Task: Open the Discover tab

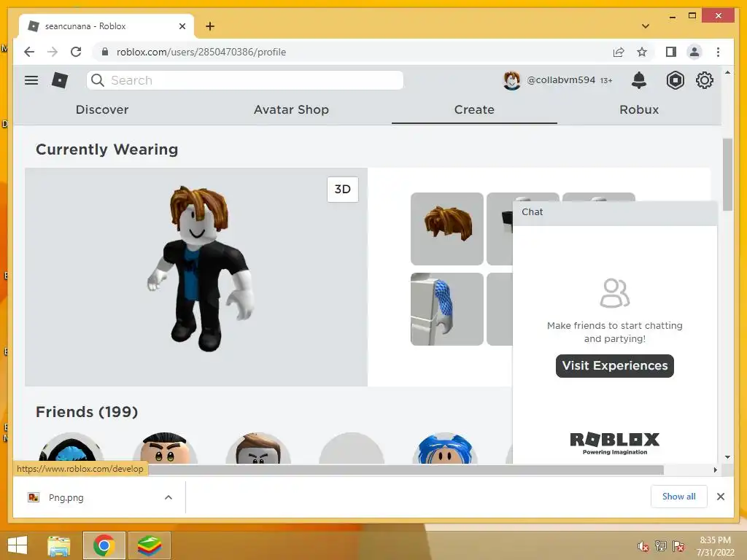Action: (102, 109)
